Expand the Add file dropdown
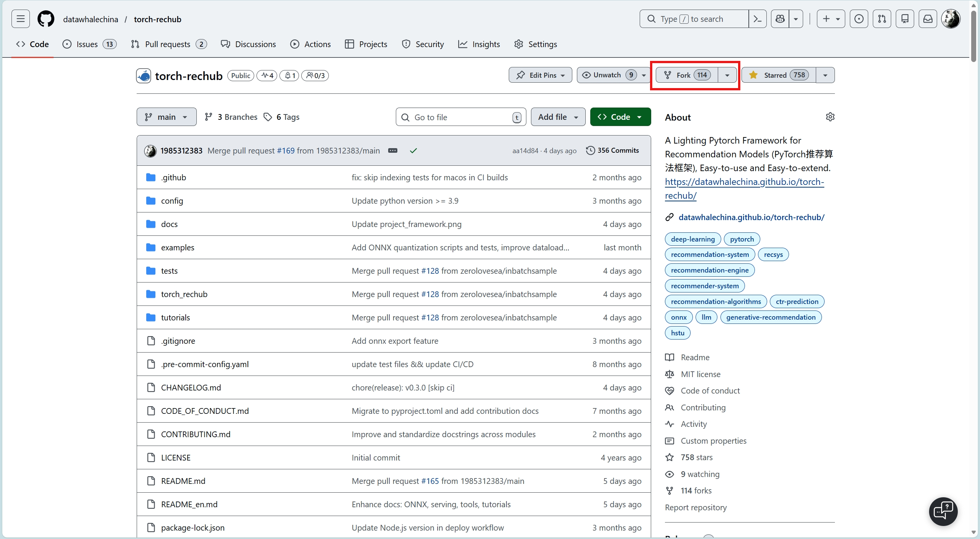 click(x=558, y=117)
